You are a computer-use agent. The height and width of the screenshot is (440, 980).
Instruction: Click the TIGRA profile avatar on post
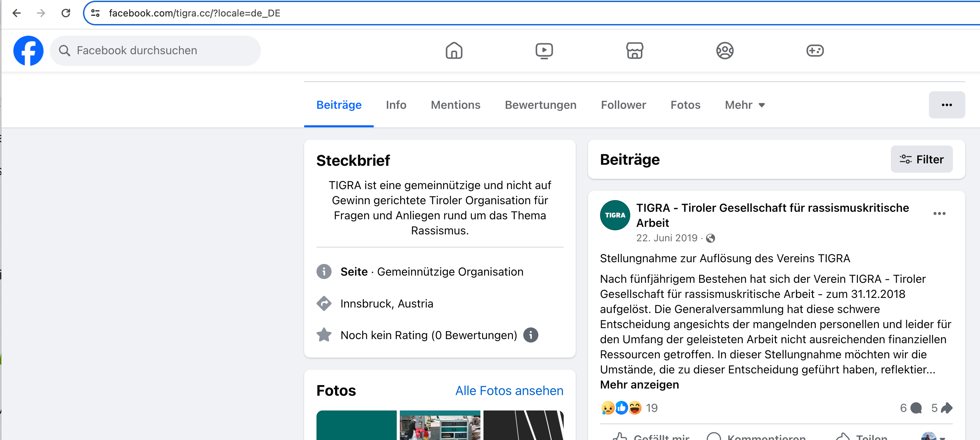tap(615, 215)
